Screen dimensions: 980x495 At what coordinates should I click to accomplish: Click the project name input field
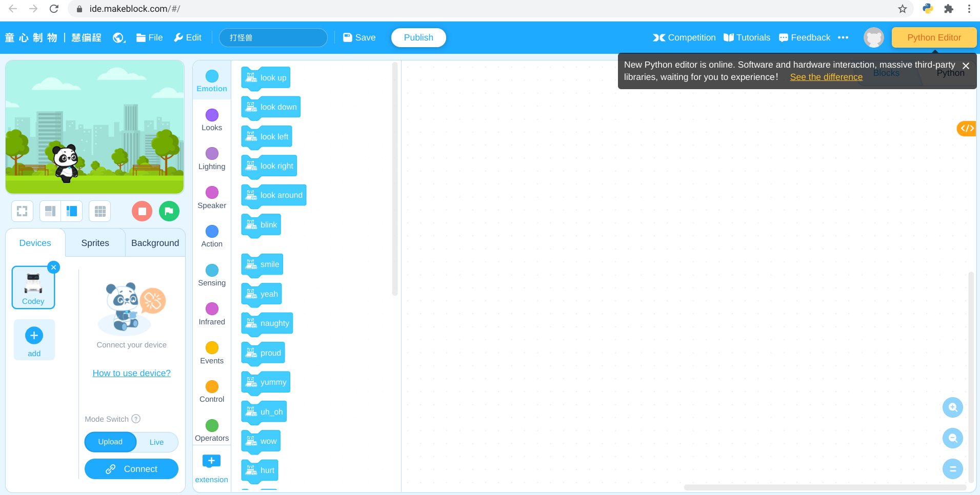(x=273, y=37)
